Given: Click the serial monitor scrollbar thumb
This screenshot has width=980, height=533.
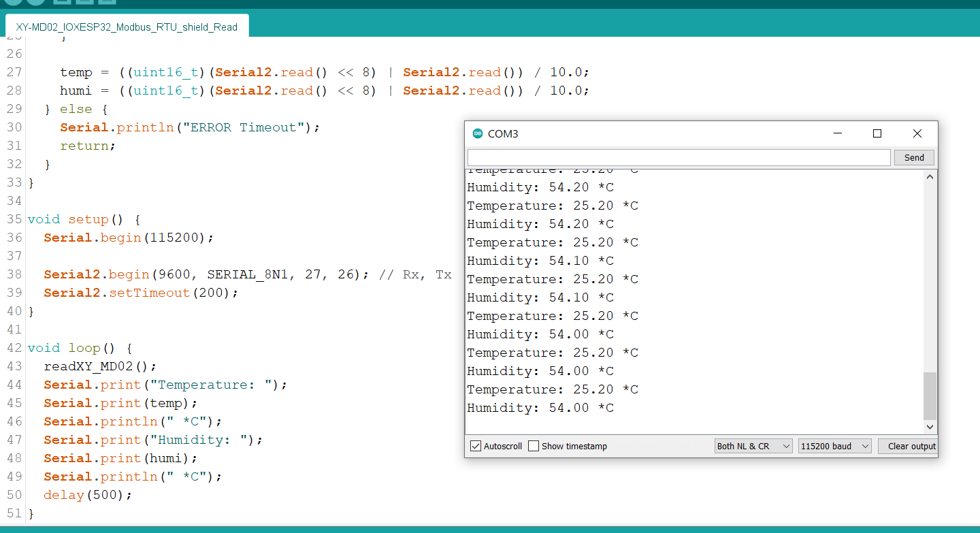Looking at the screenshot, I should coord(930,395).
